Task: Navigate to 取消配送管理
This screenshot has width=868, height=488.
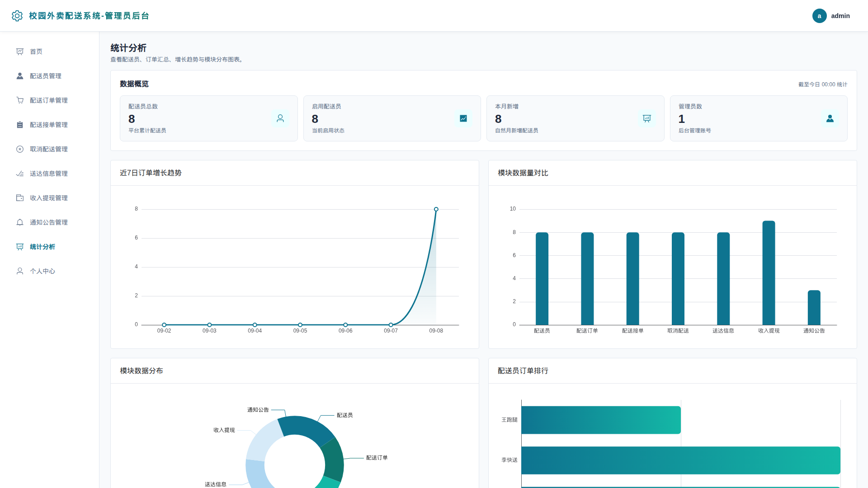Action: point(50,149)
